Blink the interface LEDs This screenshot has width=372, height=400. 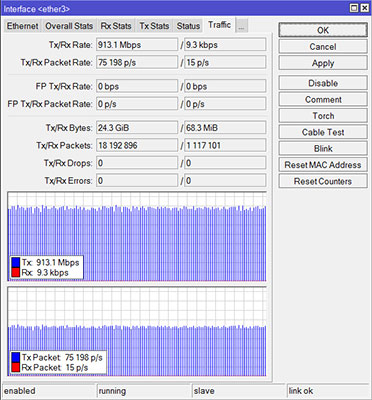tap(323, 148)
